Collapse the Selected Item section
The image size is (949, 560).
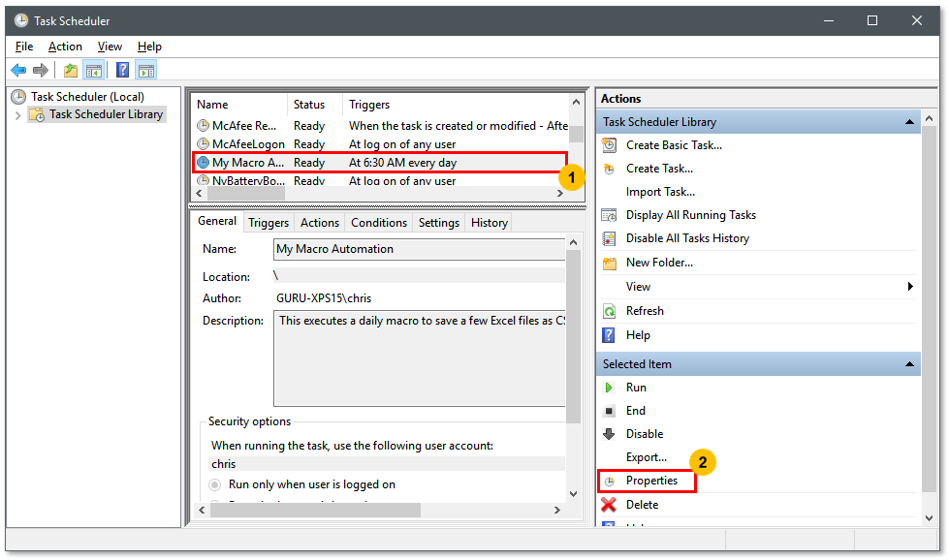click(908, 363)
